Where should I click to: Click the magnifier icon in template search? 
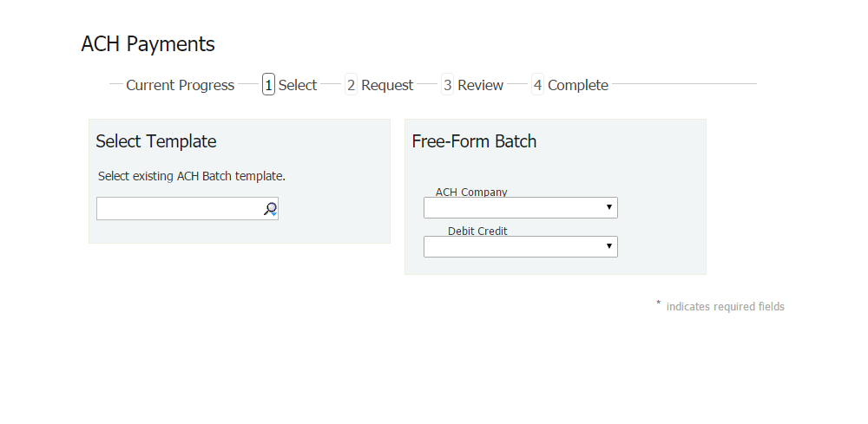[270, 209]
